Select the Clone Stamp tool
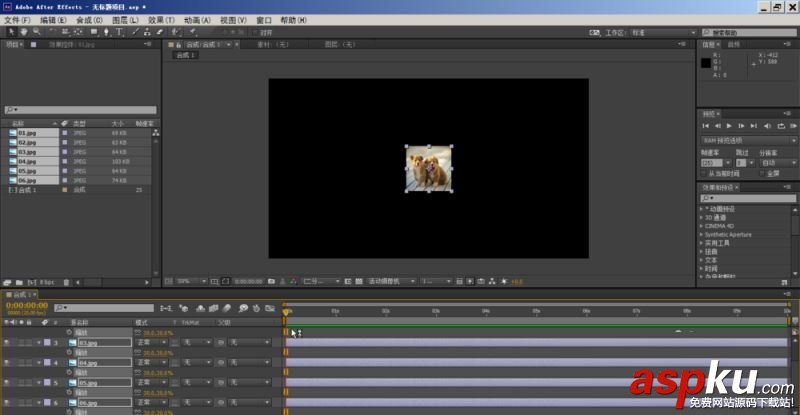The image size is (800, 415). coord(147,32)
